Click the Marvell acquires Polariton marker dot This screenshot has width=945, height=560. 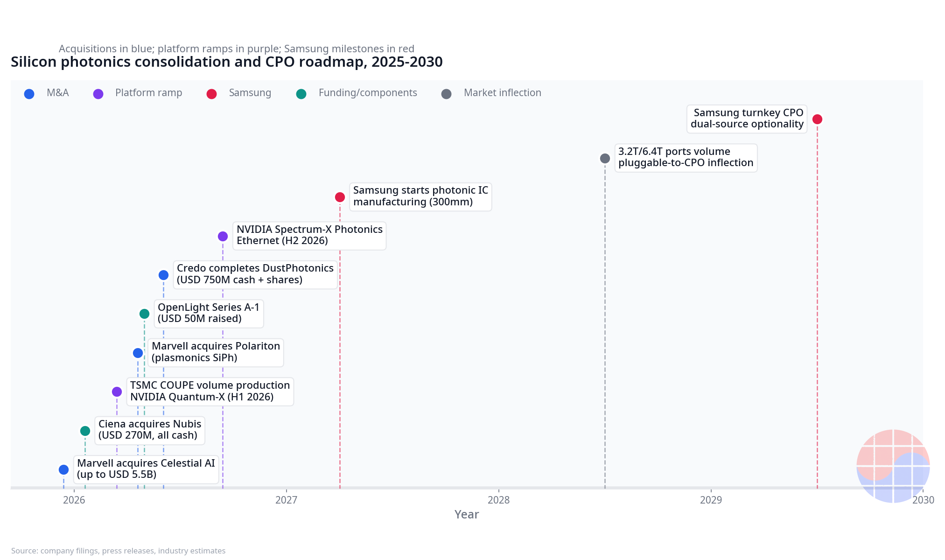pos(138,353)
